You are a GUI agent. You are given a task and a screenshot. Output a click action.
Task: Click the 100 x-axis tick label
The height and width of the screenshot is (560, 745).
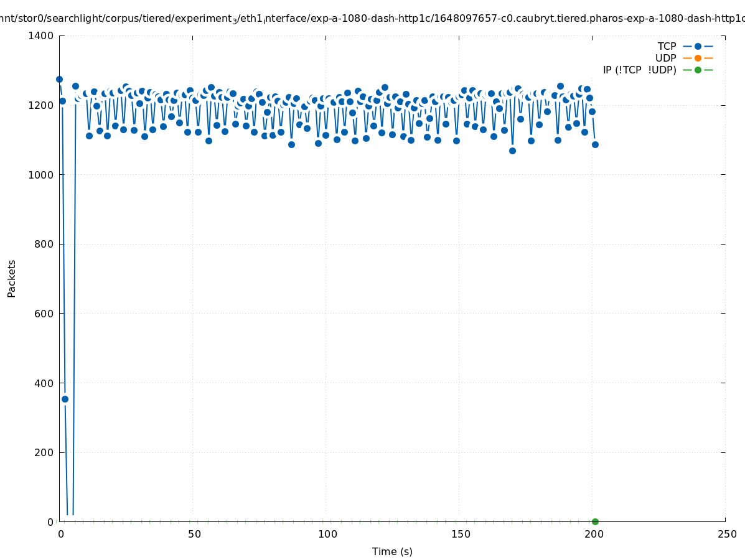(327, 534)
